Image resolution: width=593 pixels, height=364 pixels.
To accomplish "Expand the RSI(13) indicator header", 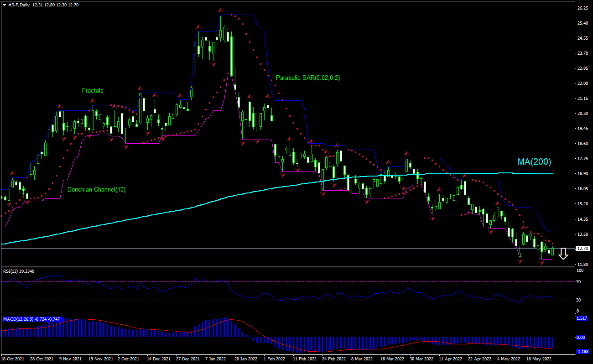I will tap(17, 271).
